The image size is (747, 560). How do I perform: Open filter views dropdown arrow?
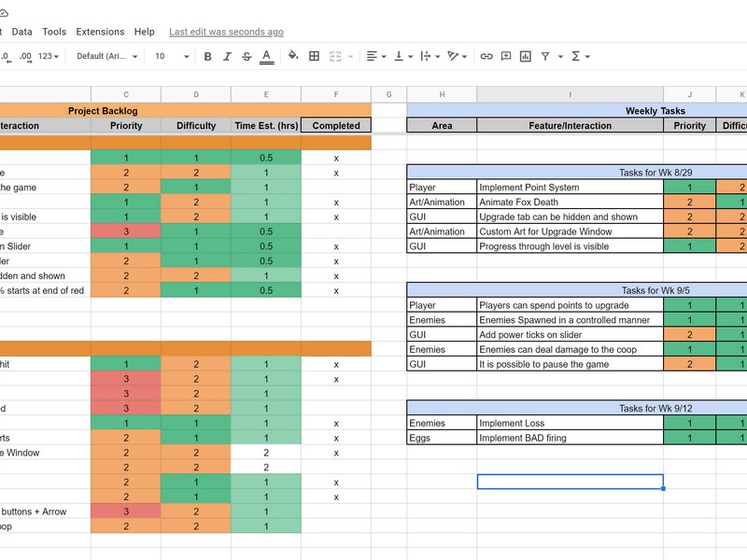tap(561, 57)
